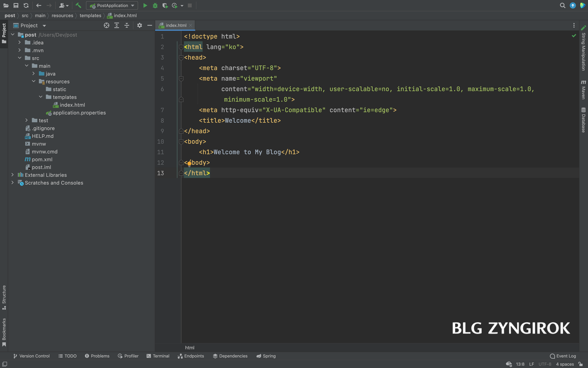This screenshot has width=588, height=368.
Task: Collapse the templates folder
Action: click(41, 97)
